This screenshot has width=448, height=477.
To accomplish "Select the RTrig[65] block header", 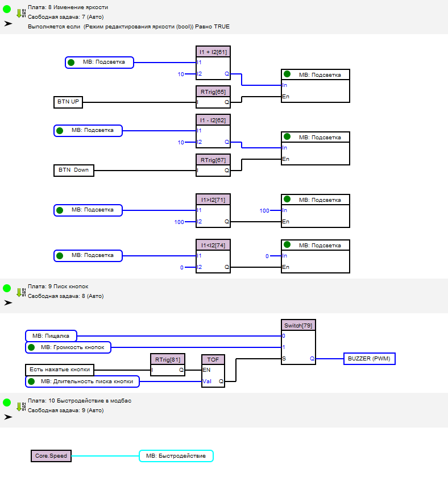I will tap(213, 92).
